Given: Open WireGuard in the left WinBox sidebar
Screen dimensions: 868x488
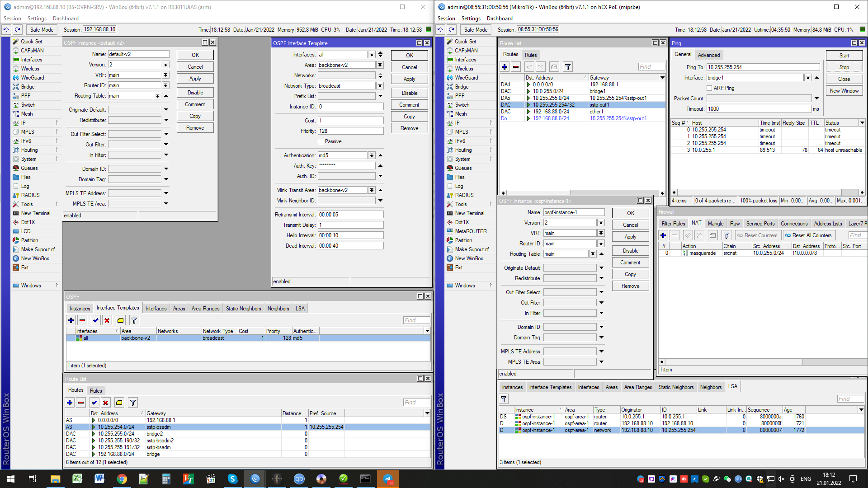Looking at the screenshot, I should (x=32, y=78).
